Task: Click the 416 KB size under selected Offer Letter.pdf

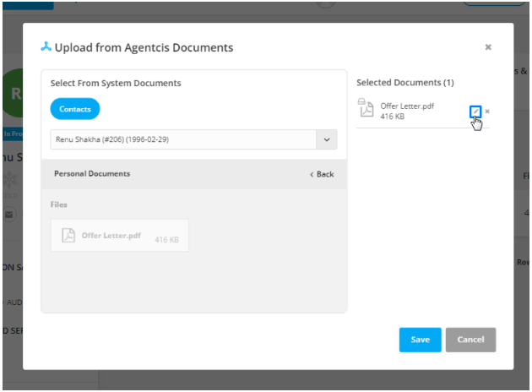Action: (392, 117)
